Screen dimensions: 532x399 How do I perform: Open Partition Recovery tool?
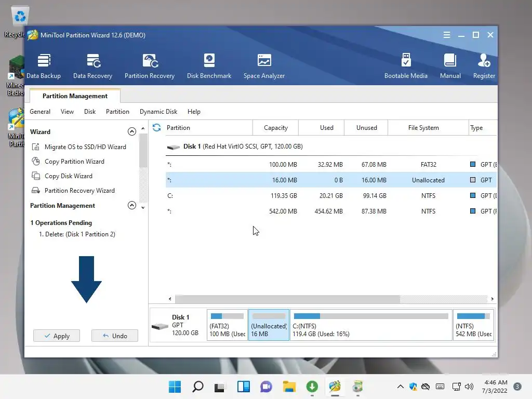149,66
